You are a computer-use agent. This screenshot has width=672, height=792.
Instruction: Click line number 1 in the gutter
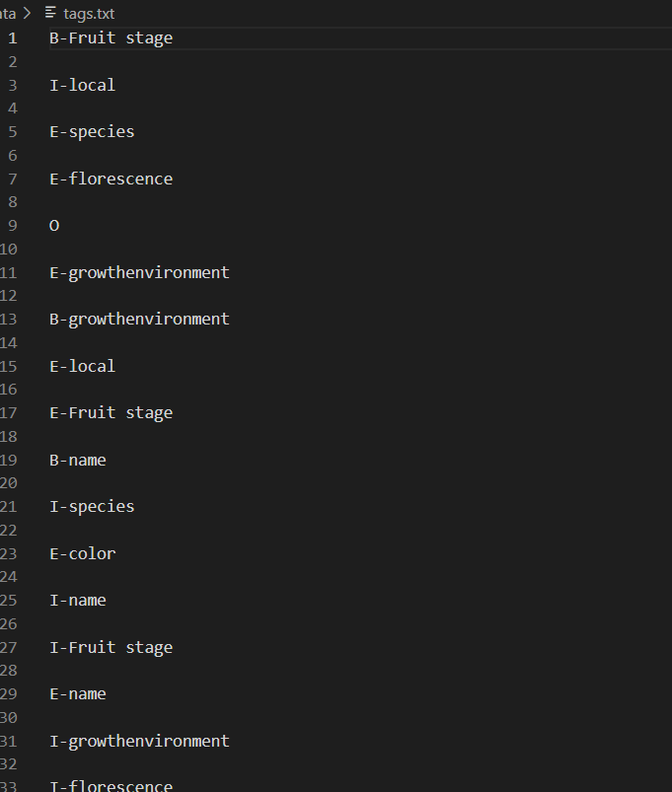click(x=13, y=38)
